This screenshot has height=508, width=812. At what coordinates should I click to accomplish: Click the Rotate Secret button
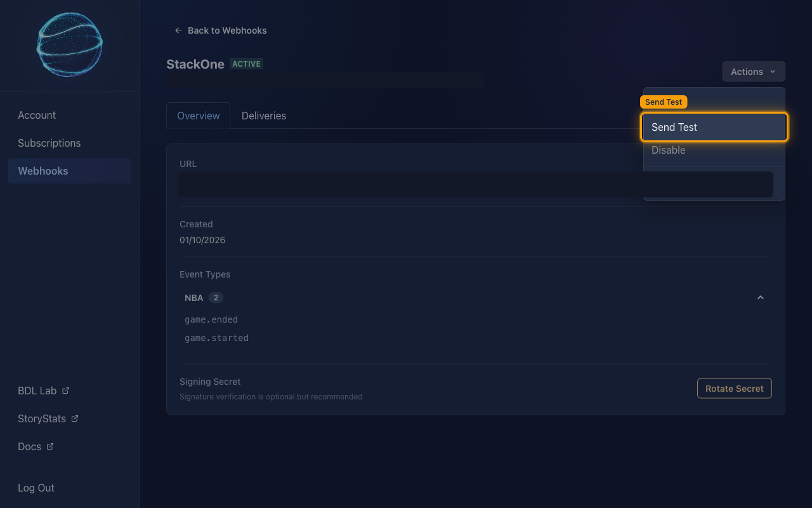(734, 389)
